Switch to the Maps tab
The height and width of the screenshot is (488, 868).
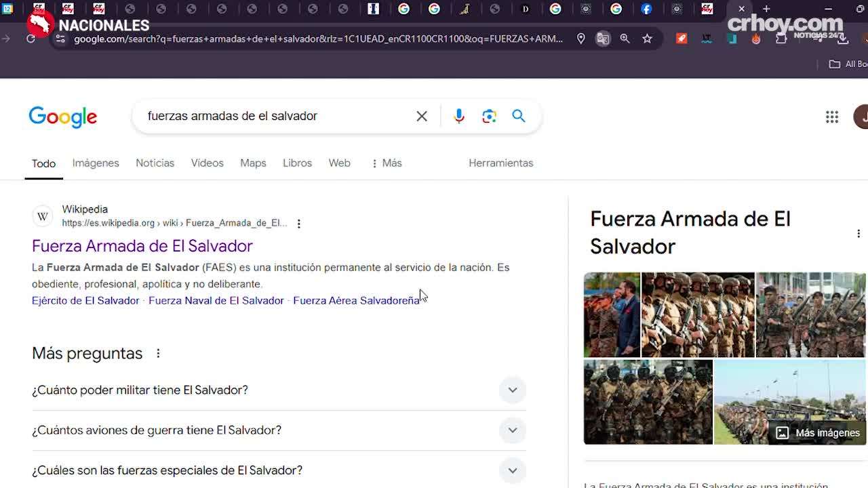253,163
